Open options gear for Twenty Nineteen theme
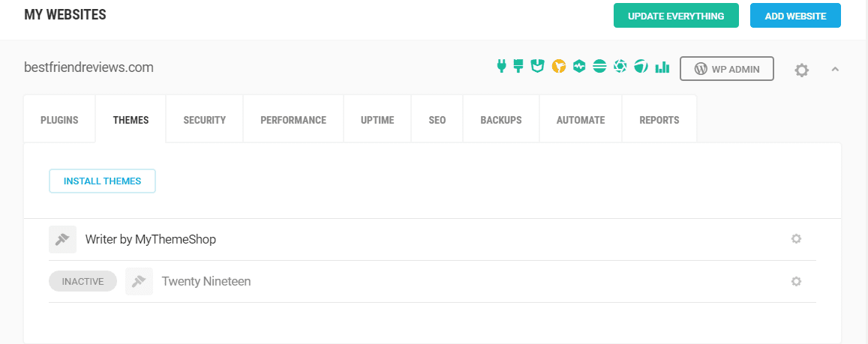This screenshot has height=344, width=868. coord(796,281)
